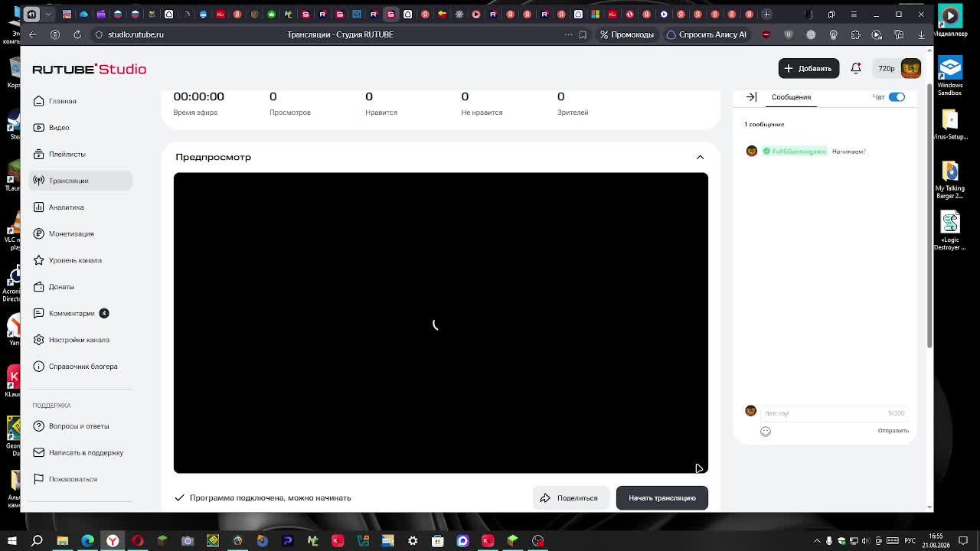This screenshot has width=980, height=551.
Task: Go to Видео in the sidebar
Action: 80,128
